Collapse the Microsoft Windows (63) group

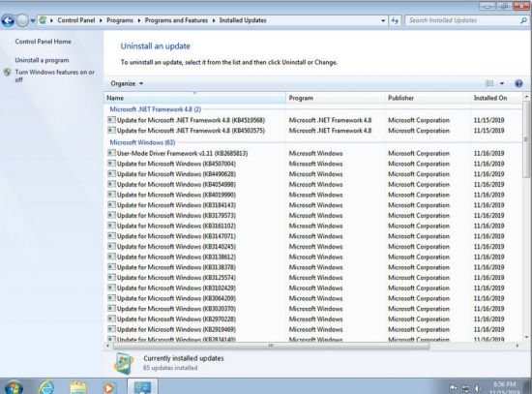[142, 142]
